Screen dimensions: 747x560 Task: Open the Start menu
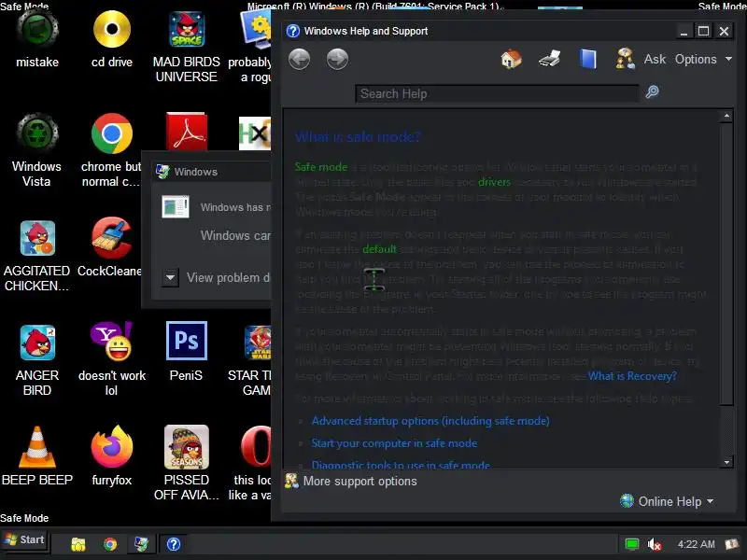point(25,540)
